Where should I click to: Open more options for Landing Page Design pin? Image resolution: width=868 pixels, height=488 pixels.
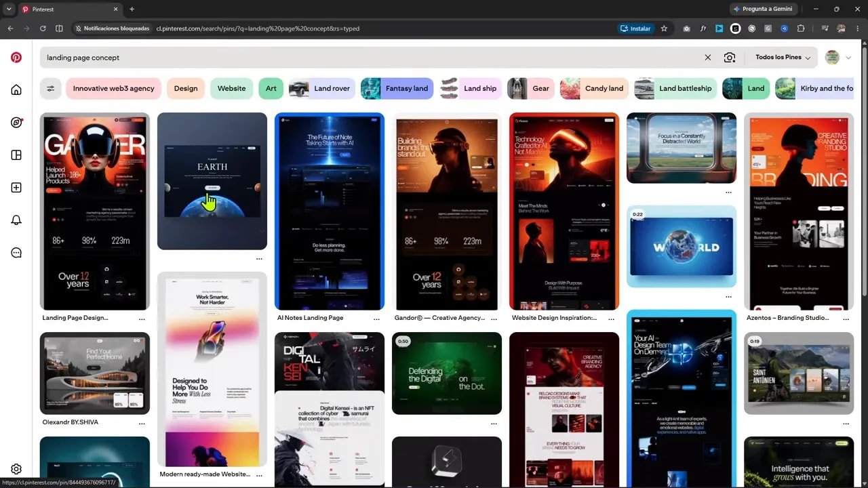(142, 318)
